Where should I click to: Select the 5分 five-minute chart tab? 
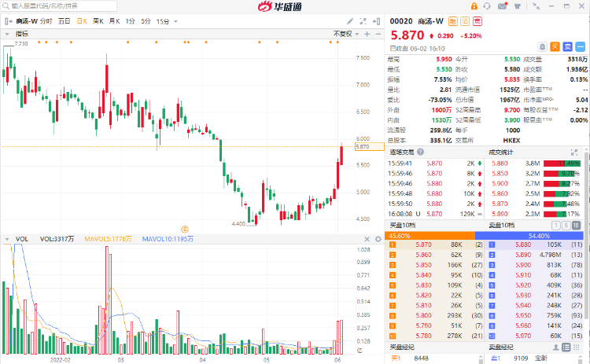(146, 21)
